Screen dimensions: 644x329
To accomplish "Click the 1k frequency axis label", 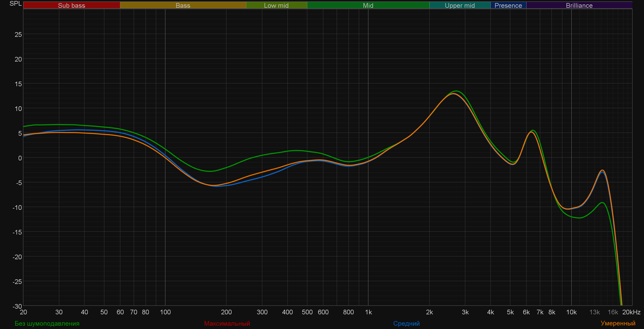I will (x=368, y=312).
